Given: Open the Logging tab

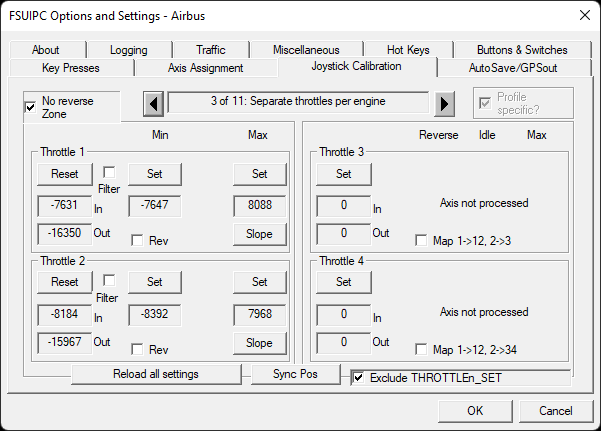Looking at the screenshot, I should [129, 50].
